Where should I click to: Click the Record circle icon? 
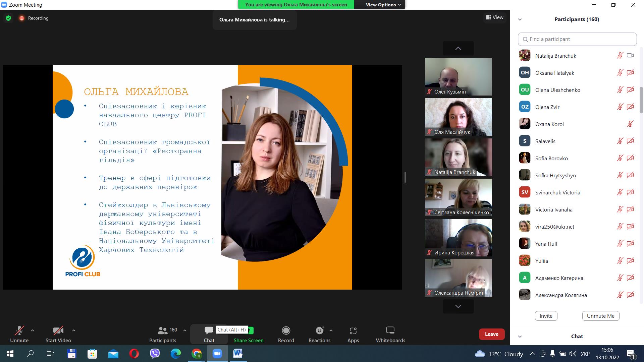[286, 331]
